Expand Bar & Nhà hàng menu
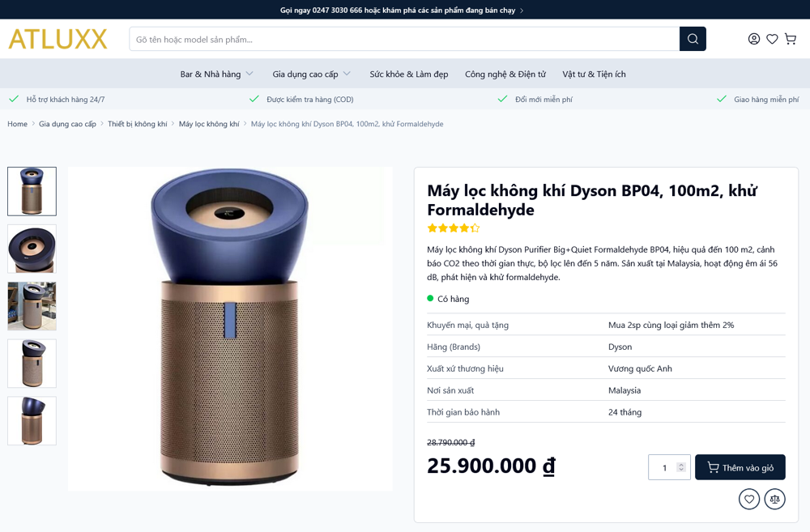The height and width of the screenshot is (532, 810). (x=216, y=74)
